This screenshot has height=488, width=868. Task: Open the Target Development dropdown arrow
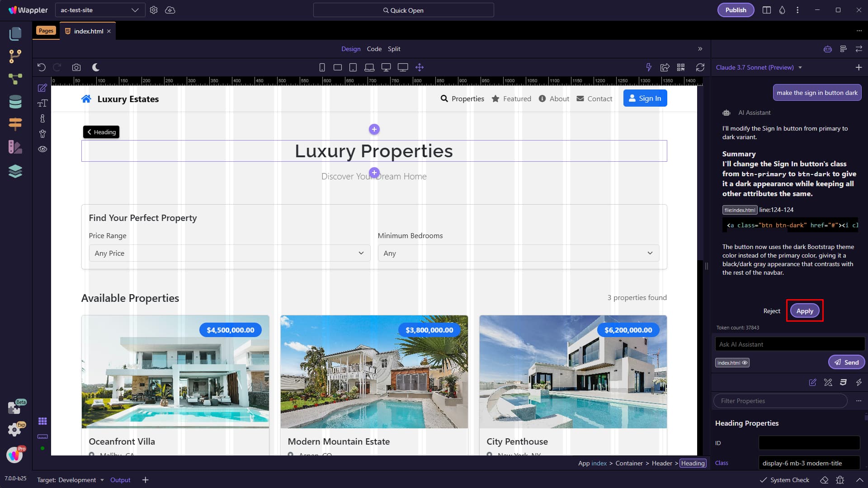tap(102, 480)
